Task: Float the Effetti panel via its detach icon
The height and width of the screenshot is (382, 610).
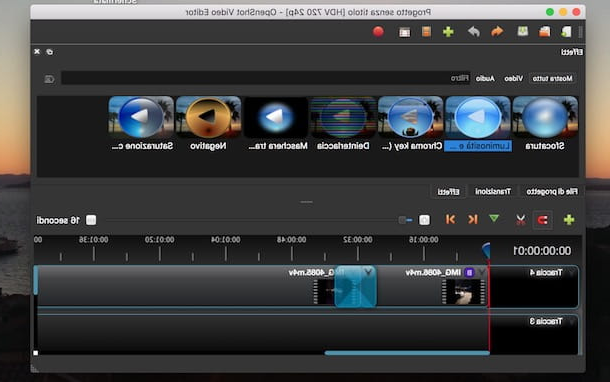Action: 49,52
